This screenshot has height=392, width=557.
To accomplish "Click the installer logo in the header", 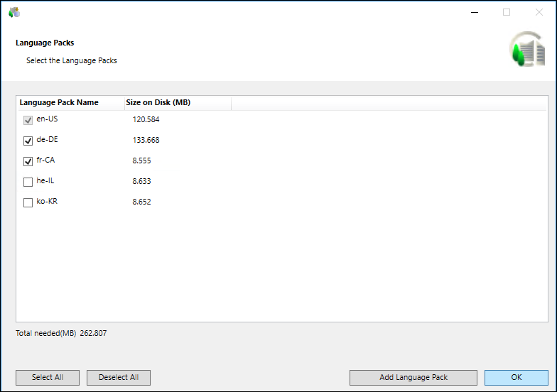I will [x=526, y=50].
